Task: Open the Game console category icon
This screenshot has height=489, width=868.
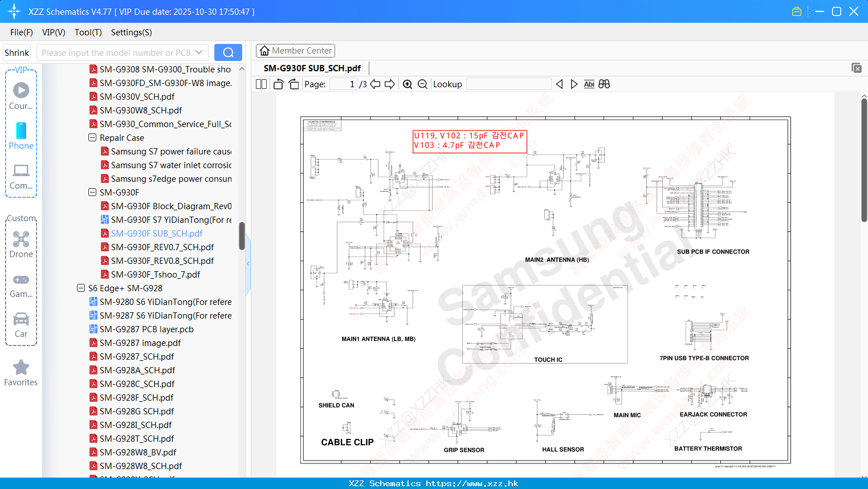Action: (21, 279)
